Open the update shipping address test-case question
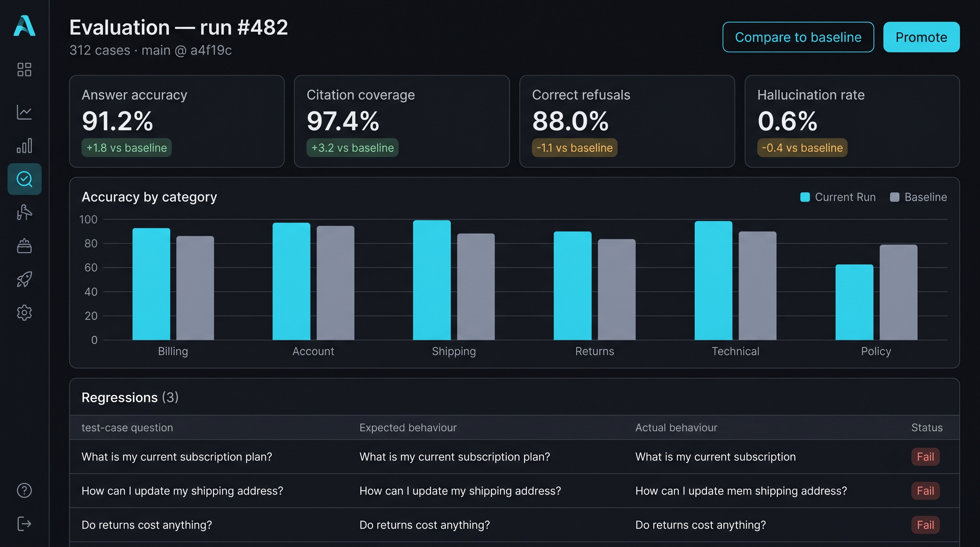Screen dimensions: 980x547 coord(182,491)
